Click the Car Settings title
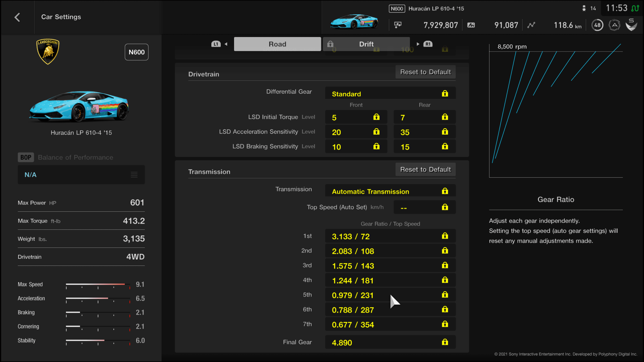 tap(61, 17)
